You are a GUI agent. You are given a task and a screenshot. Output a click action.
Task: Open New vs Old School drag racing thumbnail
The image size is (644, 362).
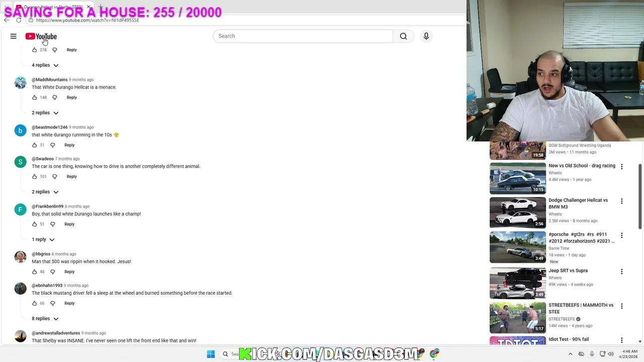tap(518, 178)
